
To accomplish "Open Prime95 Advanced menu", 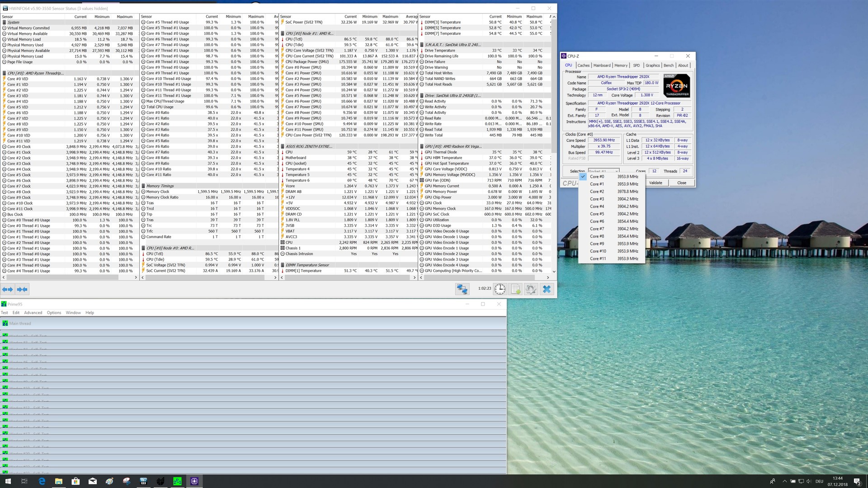I will (x=33, y=313).
